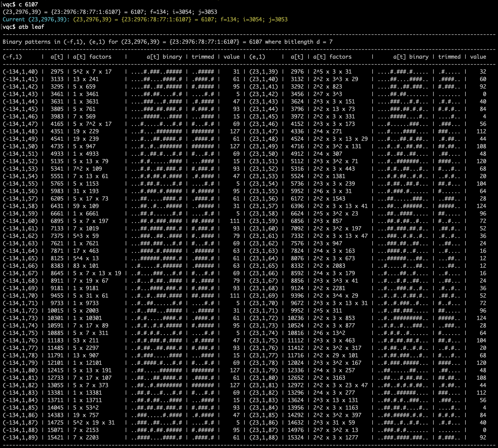Image resolution: width=498 pixels, height=448 pixels.
Task: Click the factors '5 x 53^2'
Action: [86, 408]
